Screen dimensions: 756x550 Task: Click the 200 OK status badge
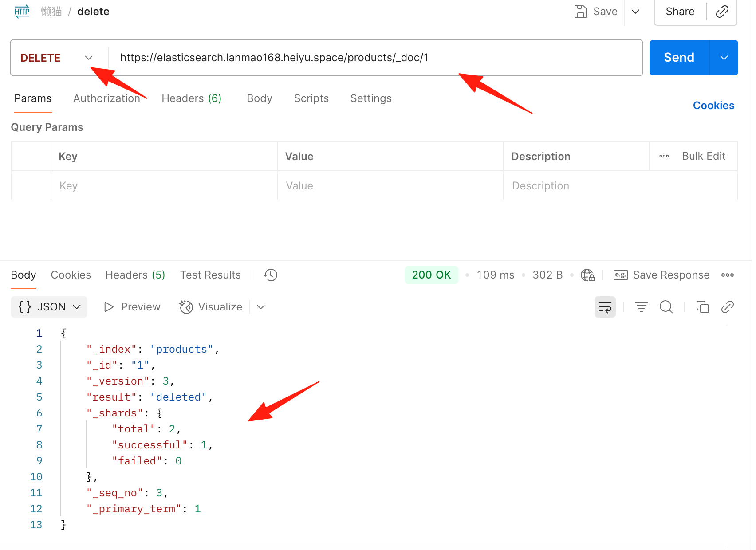[431, 275]
